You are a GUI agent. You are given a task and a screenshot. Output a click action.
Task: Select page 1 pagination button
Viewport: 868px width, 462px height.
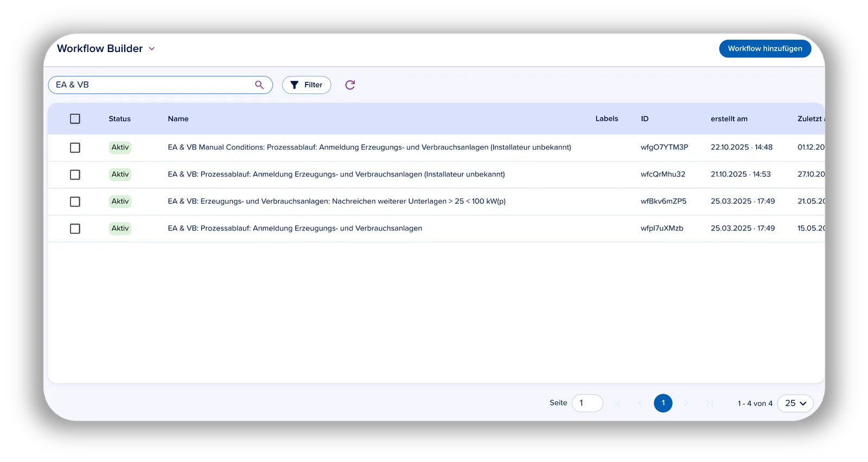pyautogui.click(x=663, y=403)
